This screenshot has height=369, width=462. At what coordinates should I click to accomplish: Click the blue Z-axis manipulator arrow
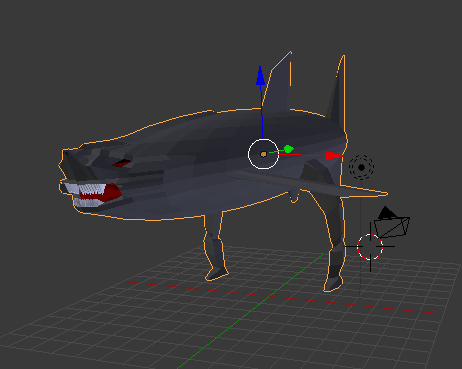coord(260,76)
